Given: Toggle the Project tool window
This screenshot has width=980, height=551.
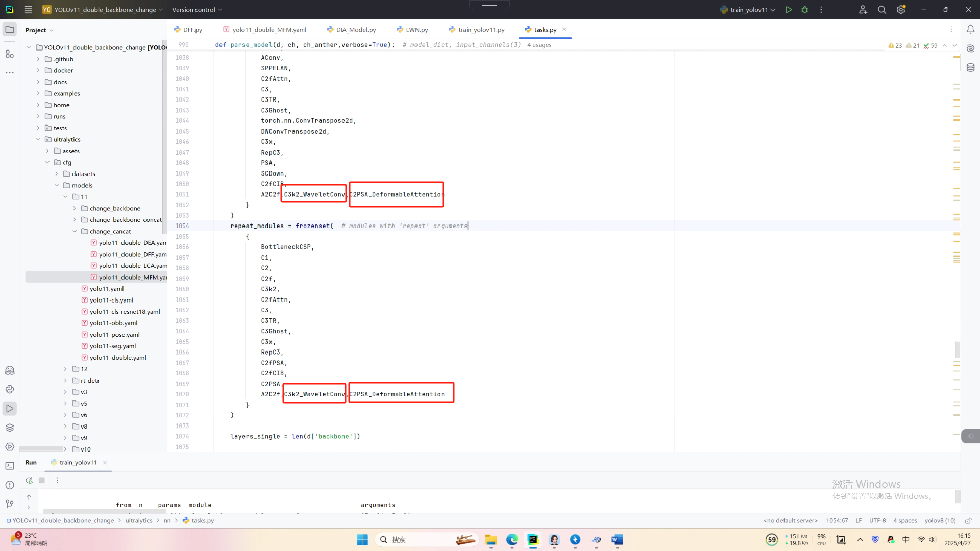Looking at the screenshot, I should [x=10, y=30].
